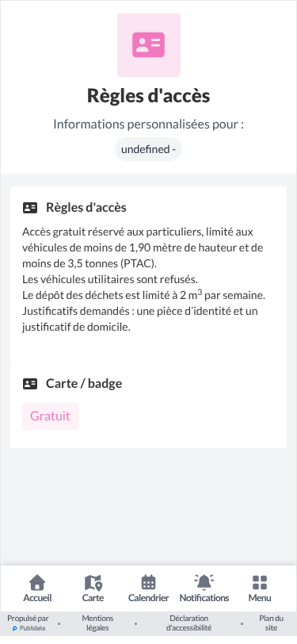Follow the Plan du site link
The height and width of the screenshot is (644, 297).
[x=271, y=623]
